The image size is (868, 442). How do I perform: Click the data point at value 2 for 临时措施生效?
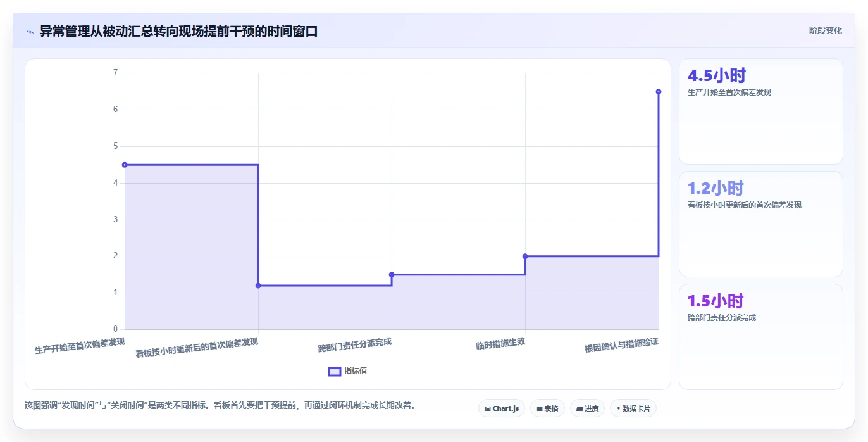tap(525, 256)
